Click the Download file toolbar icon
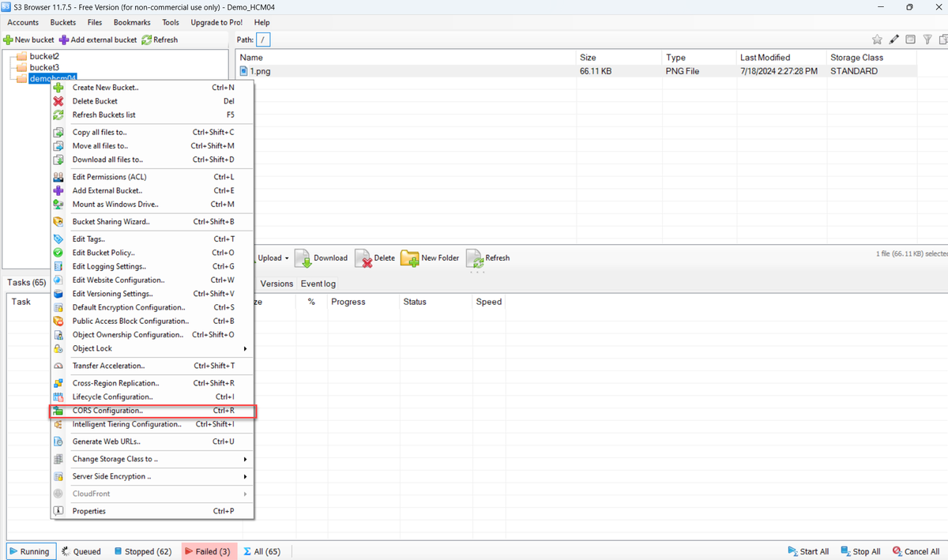Image resolution: width=948 pixels, height=560 pixels. coord(303,258)
